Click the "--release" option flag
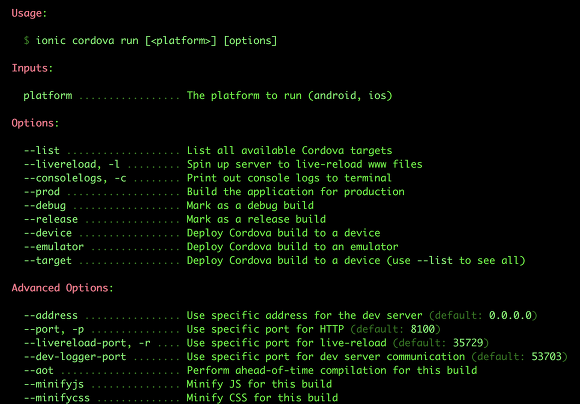This screenshot has height=404, width=580. click(51, 219)
